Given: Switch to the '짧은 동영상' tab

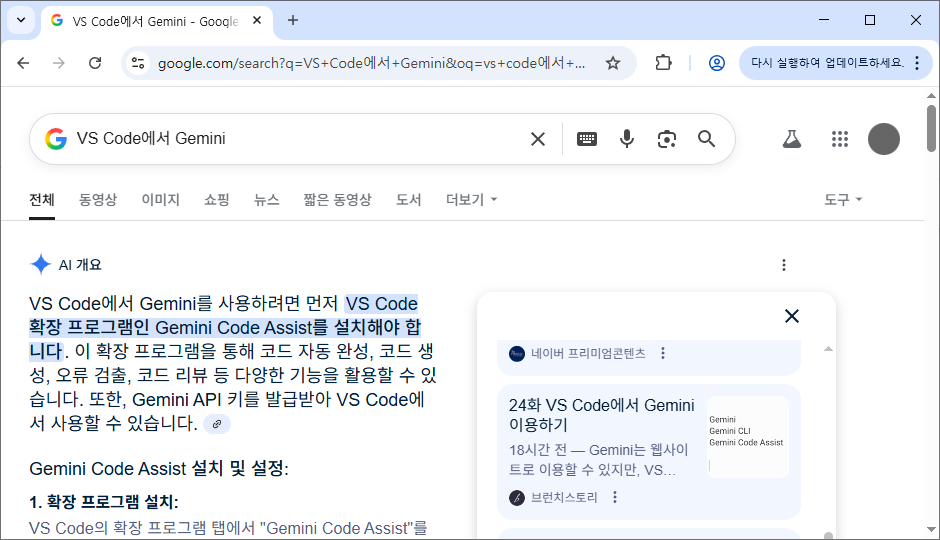Looking at the screenshot, I should click(x=338, y=200).
